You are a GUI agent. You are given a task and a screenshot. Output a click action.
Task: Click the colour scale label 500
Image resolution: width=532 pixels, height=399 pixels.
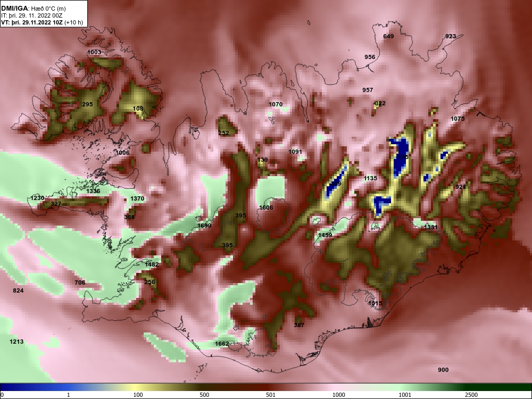(205, 395)
